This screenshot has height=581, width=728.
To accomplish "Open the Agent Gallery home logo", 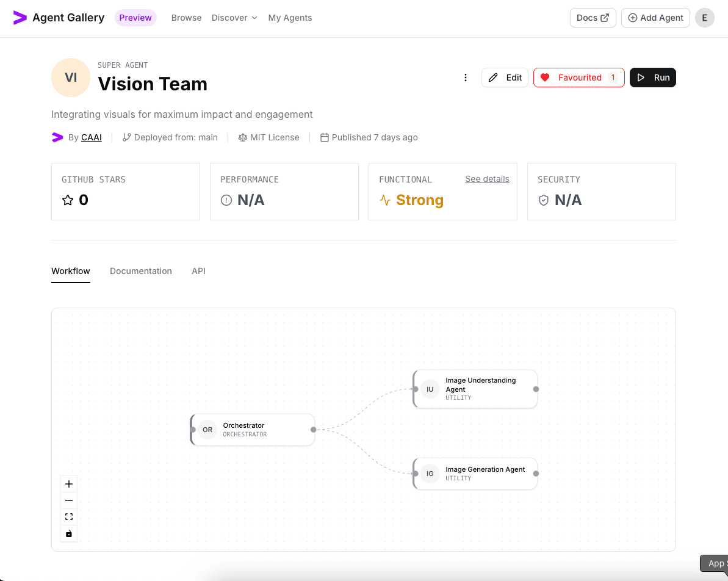I will tap(58, 18).
